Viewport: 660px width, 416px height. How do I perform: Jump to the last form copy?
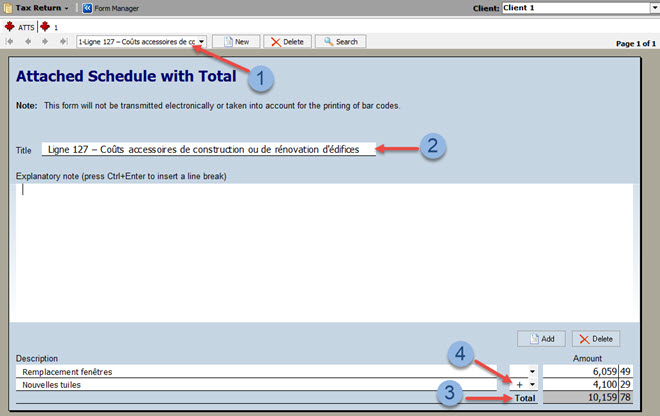click(x=63, y=42)
